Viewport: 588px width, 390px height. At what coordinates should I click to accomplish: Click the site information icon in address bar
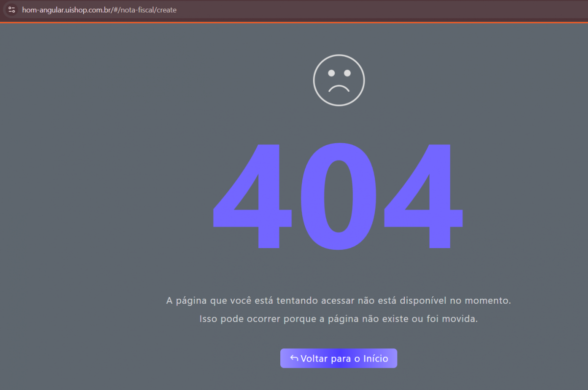pyautogui.click(x=12, y=10)
